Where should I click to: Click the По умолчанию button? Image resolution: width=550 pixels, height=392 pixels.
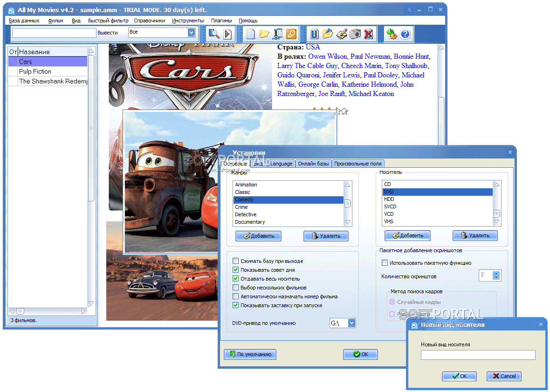250,355
